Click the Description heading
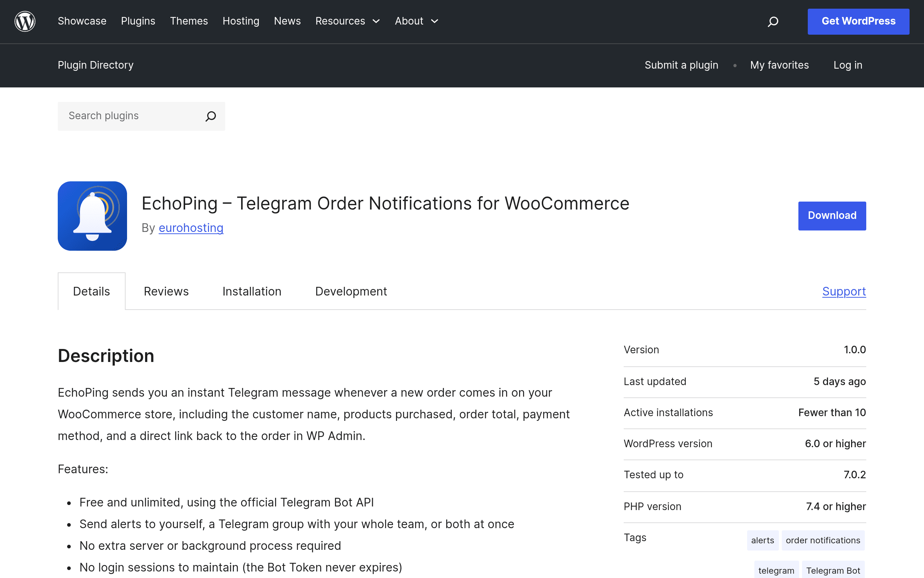This screenshot has width=924, height=578. click(106, 355)
